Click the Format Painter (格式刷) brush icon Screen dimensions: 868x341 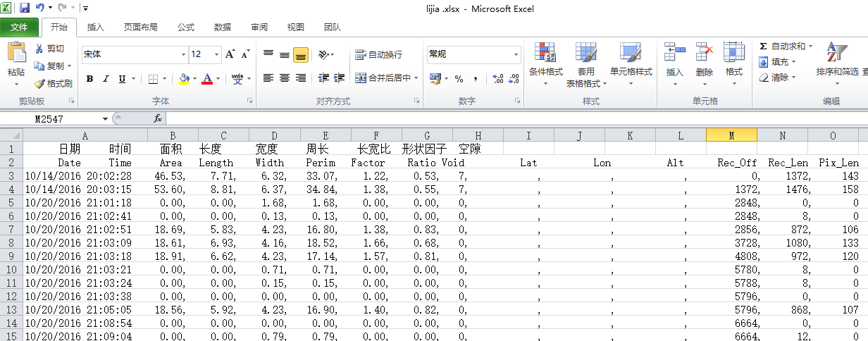[39, 83]
